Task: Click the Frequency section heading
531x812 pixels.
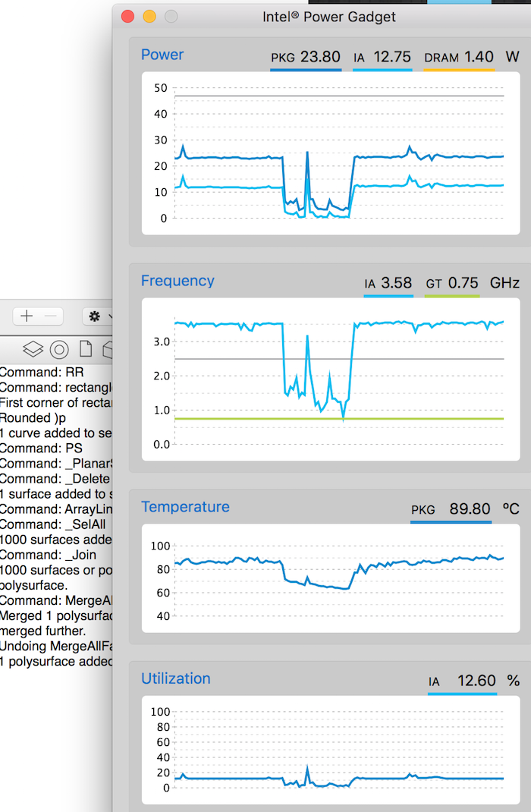Action: pyautogui.click(x=178, y=281)
